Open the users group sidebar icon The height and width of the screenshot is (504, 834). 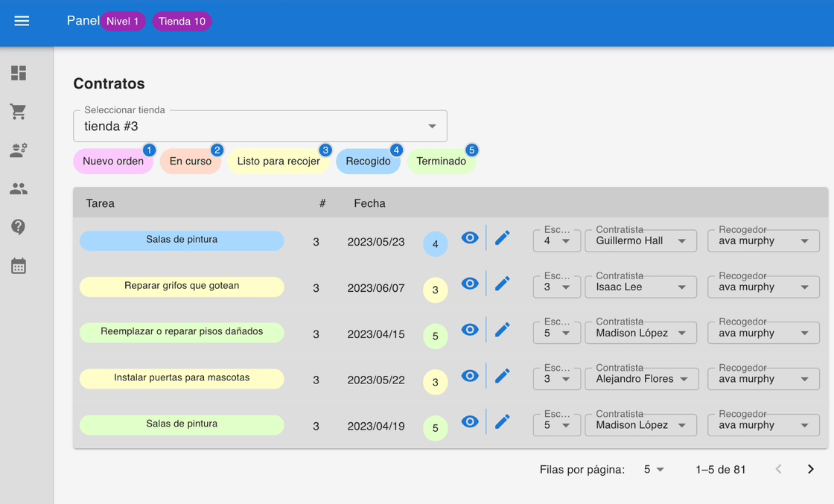19,189
